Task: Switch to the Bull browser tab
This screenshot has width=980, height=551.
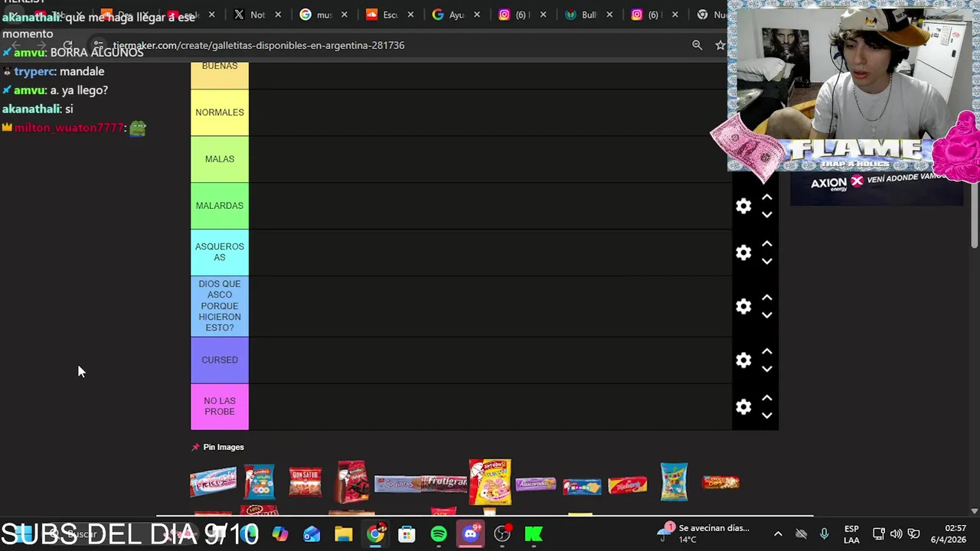Action: pos(580,15)
